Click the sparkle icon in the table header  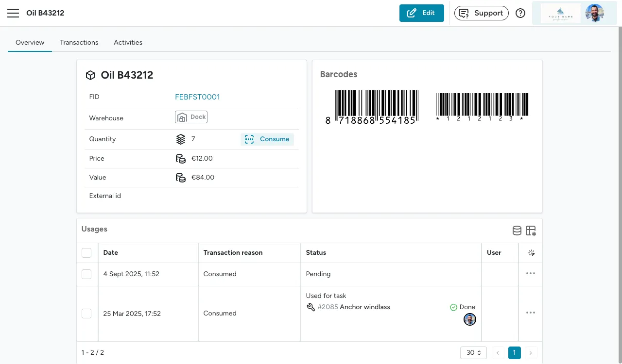(x=531, y=253)
